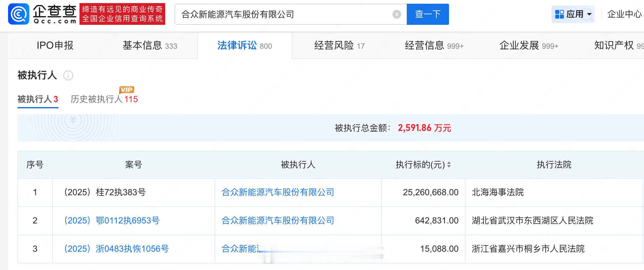Click the 执行法院 column header
The height and width of the screenshot is (270, 644).
[554, 165]
